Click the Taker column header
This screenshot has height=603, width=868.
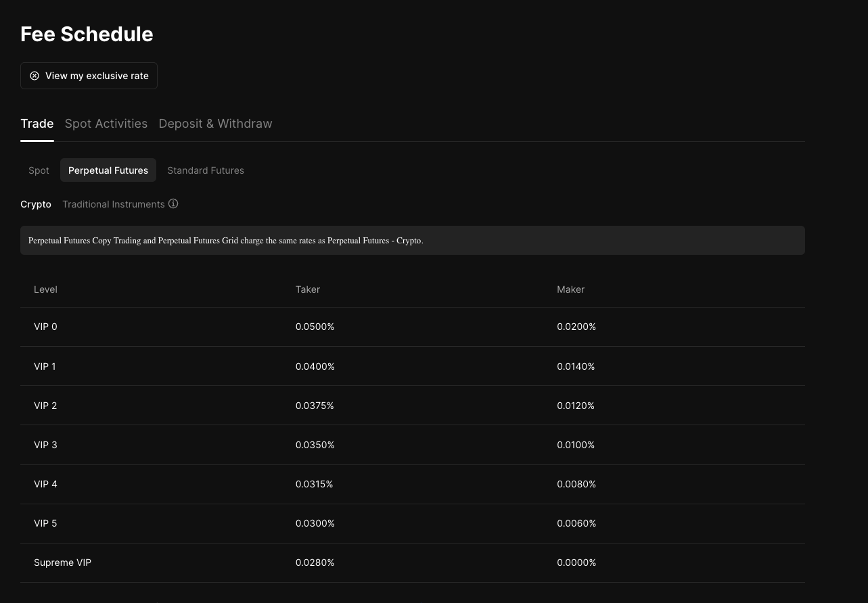pos(308,289)
